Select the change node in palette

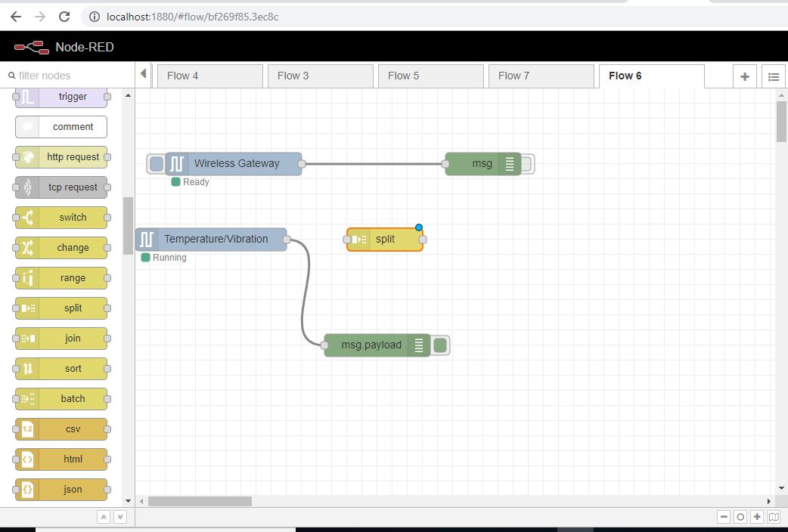tap(61, 248)
